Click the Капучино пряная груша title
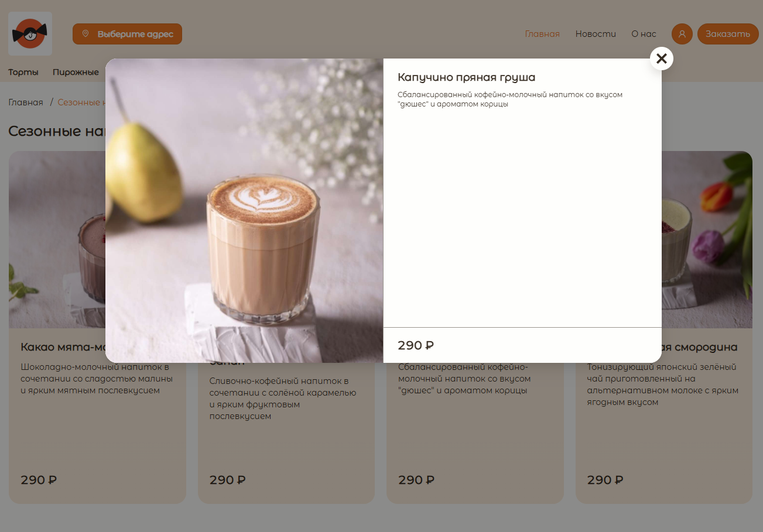The image size is (763, 532). tap(467, 77)
